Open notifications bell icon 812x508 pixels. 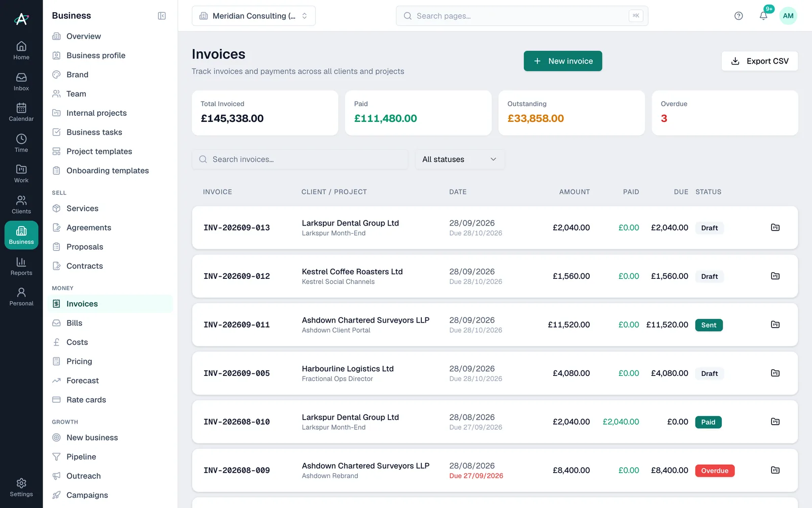click(x=763, y=16)
